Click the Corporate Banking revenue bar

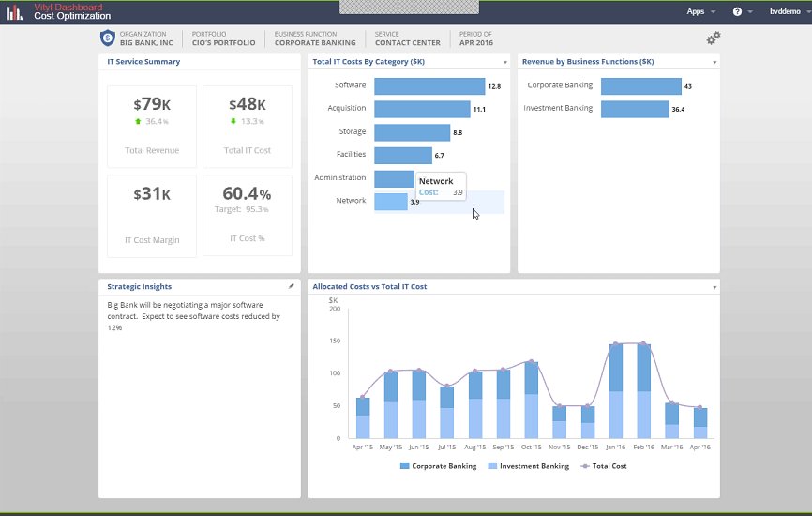[641, 86]
